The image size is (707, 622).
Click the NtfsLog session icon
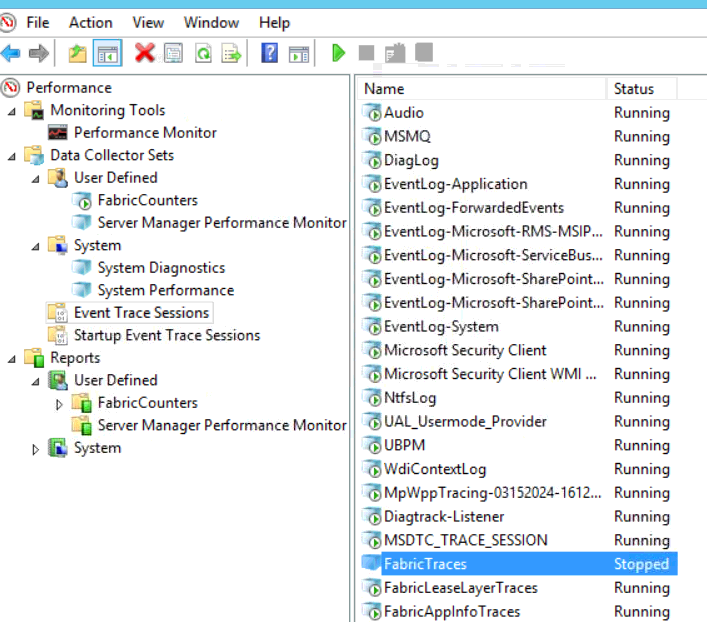pyautogui.click(x=372, y=397)
